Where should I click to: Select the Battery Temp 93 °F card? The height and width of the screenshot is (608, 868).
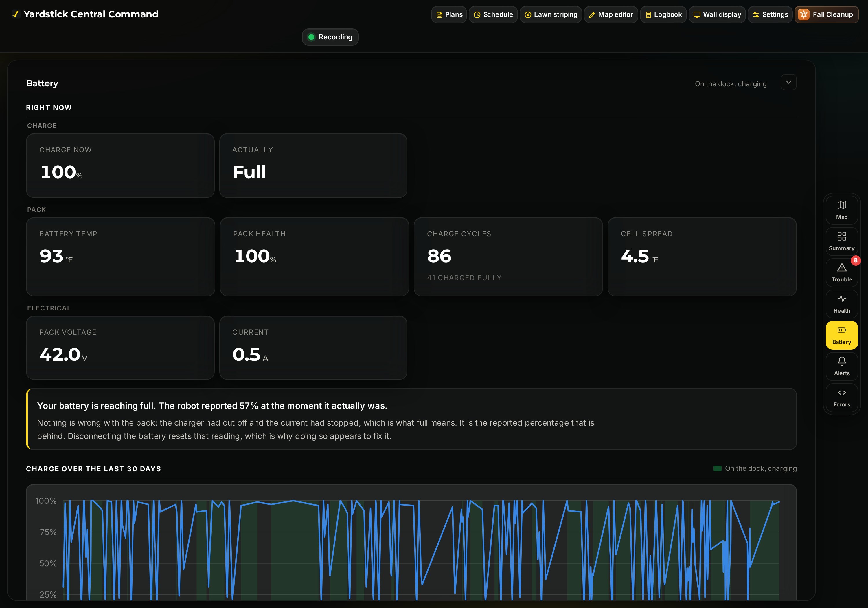tap(120, 257)
